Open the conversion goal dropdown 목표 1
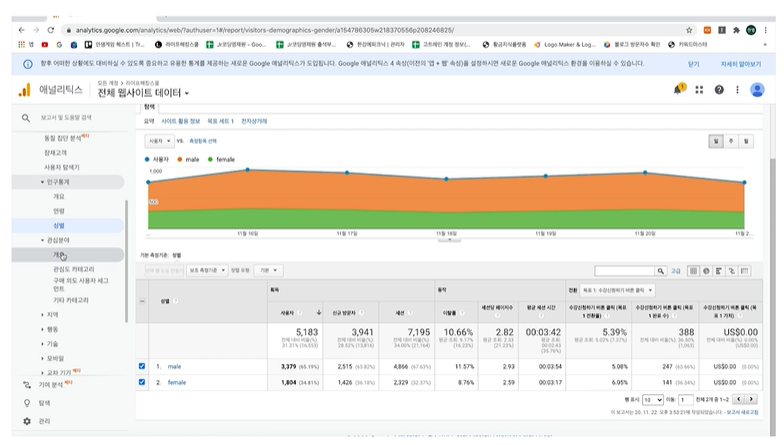This screenshot has height=445, width=784. click(618, 290)
